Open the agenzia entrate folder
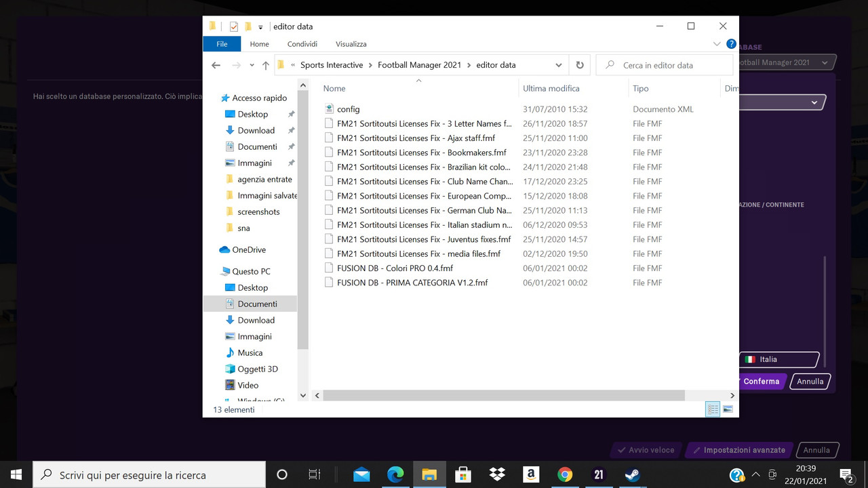This screenshot has width=868, height=488. point(264,180)
